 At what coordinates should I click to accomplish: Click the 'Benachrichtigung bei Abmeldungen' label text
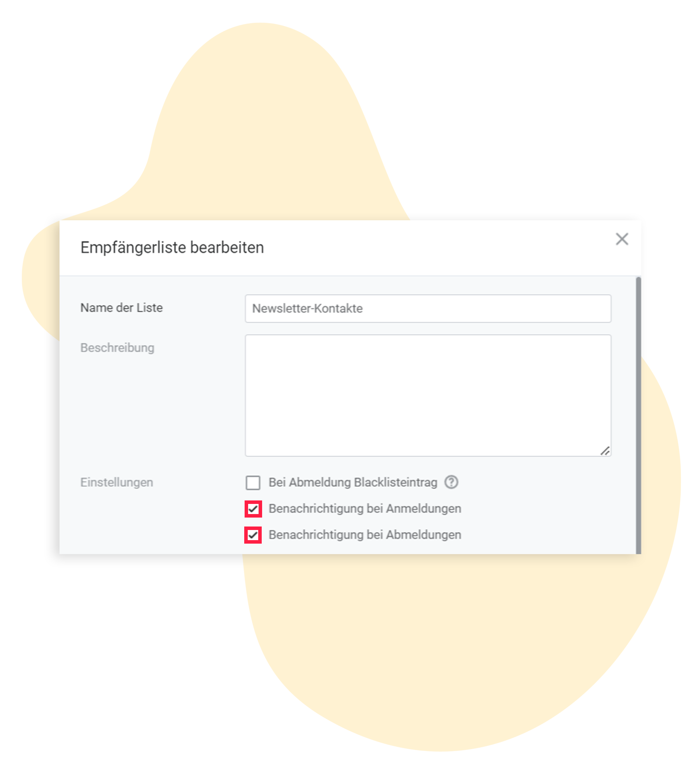point(365,535)
